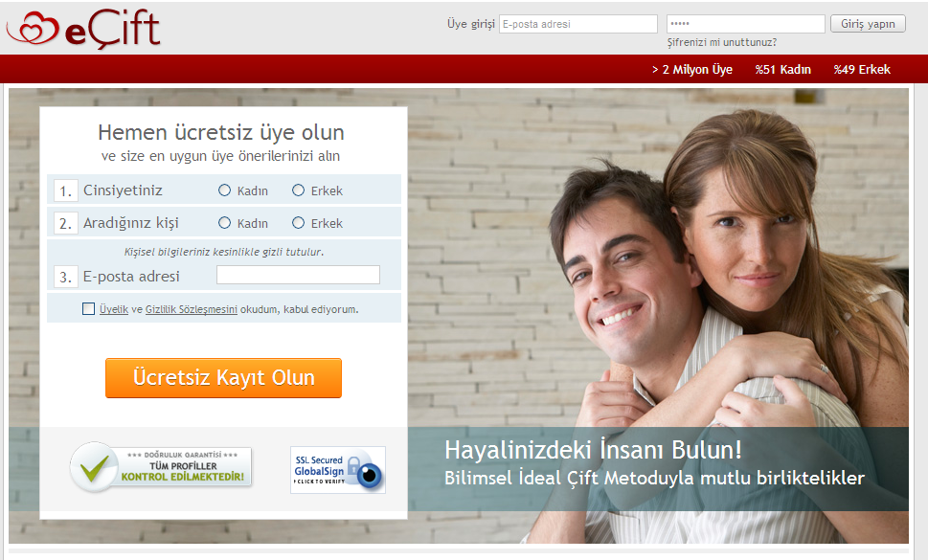Focus the registration E-posta adresi input
Screen dimensions: 928x560
click(298, 275)
